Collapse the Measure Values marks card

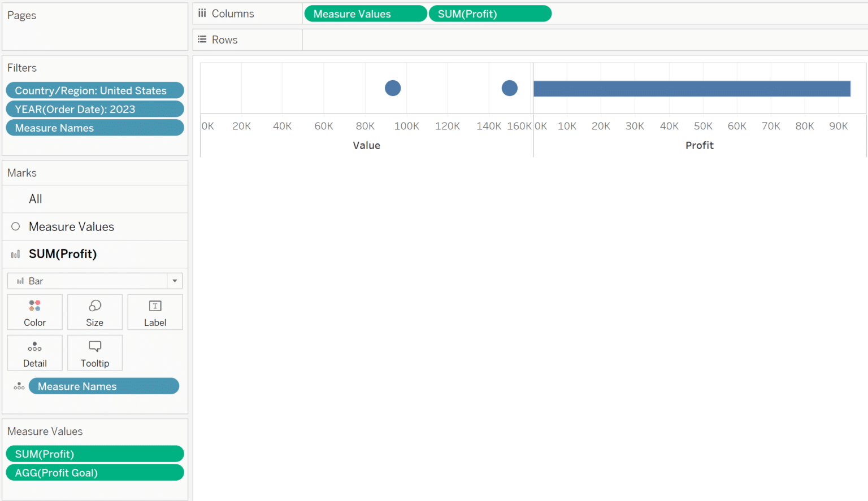point(71,226)
